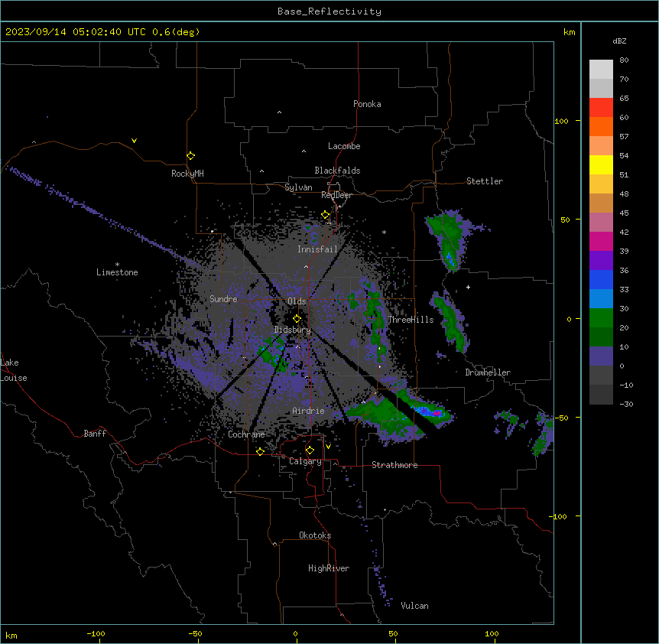This screenshot has width=659, height=644.
Task: Select the yellow diamond marker below RedDeer
Action: (326, 215)
